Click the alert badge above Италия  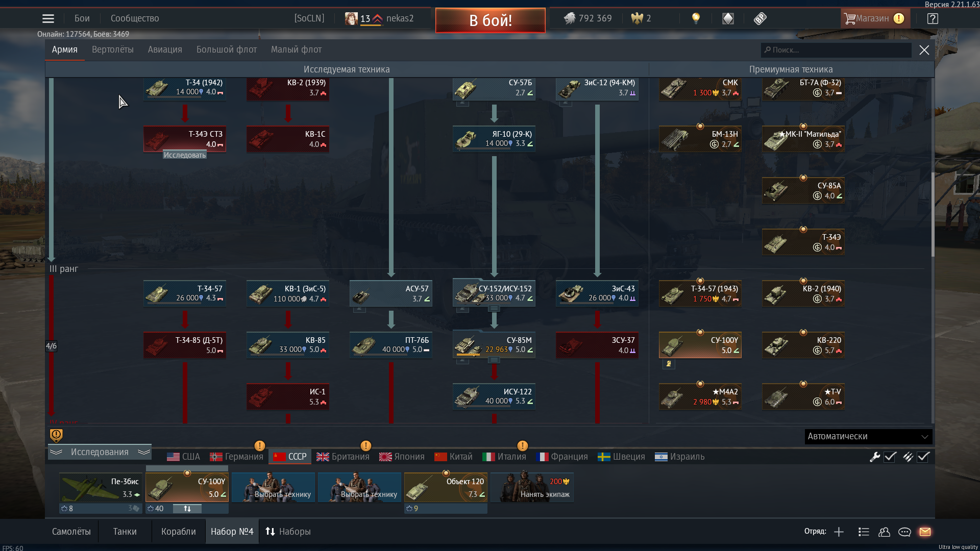click(x=522, y=446)
